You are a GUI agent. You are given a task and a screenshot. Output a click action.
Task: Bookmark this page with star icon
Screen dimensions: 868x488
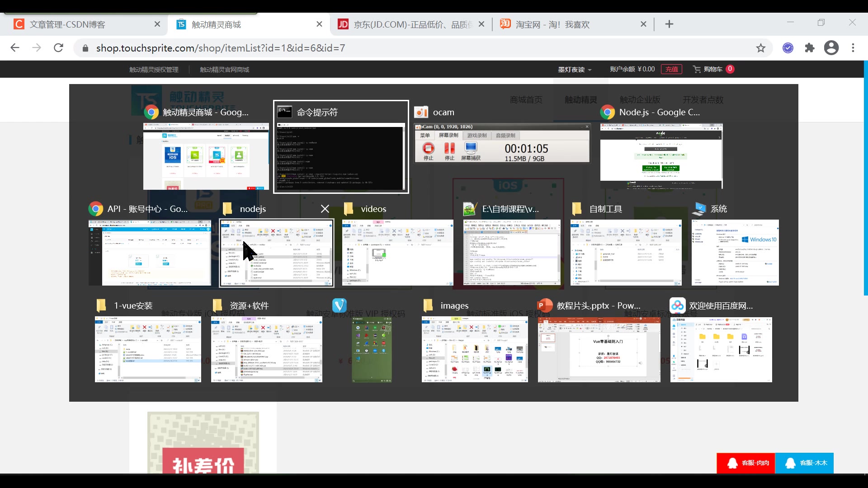761,48
